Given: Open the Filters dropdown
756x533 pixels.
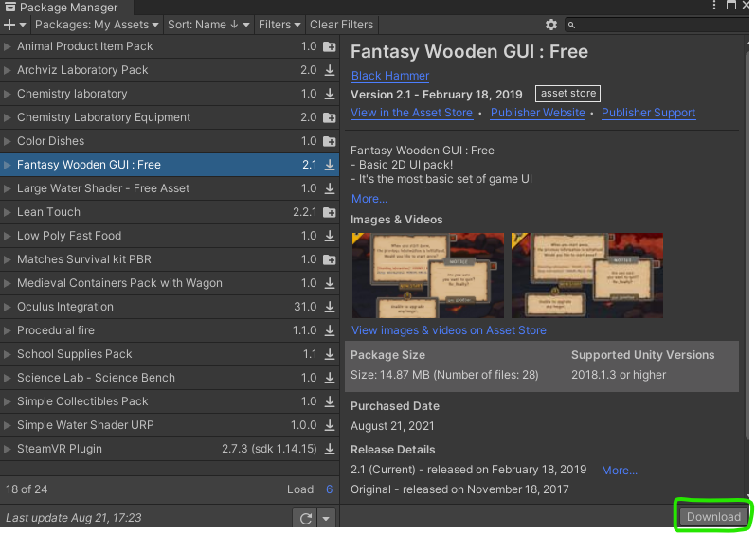Looking at the screenshot, I should point(279,25).
